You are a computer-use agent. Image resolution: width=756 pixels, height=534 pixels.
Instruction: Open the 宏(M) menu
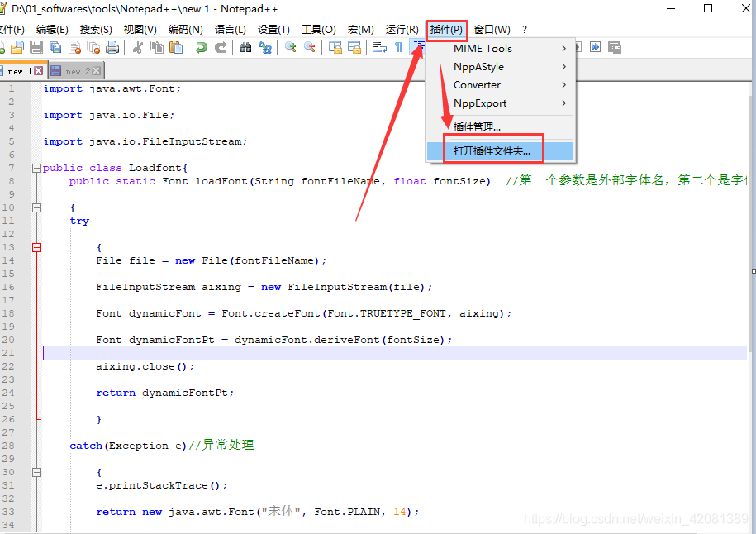point(360,30)
